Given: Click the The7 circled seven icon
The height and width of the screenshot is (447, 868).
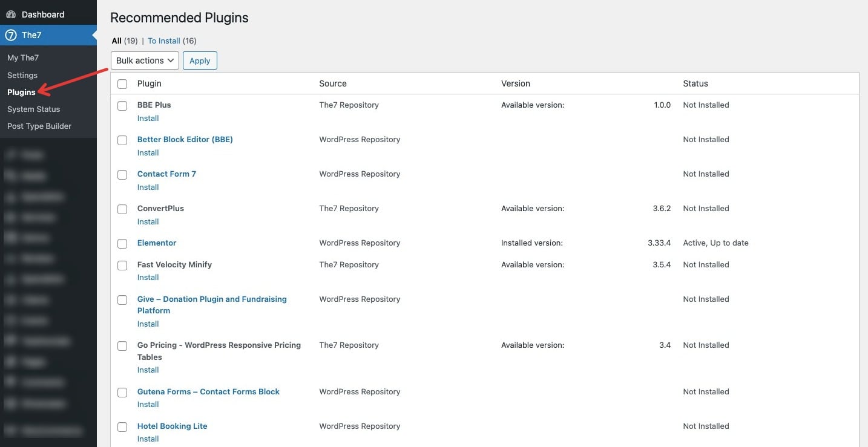Looking at the screenshot, I should coord(11,35).
